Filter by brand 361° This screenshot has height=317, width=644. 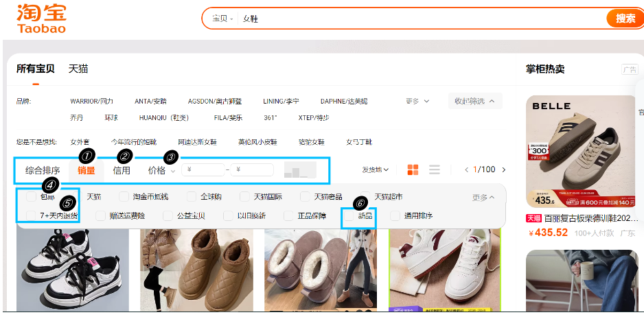pos(271,118)
